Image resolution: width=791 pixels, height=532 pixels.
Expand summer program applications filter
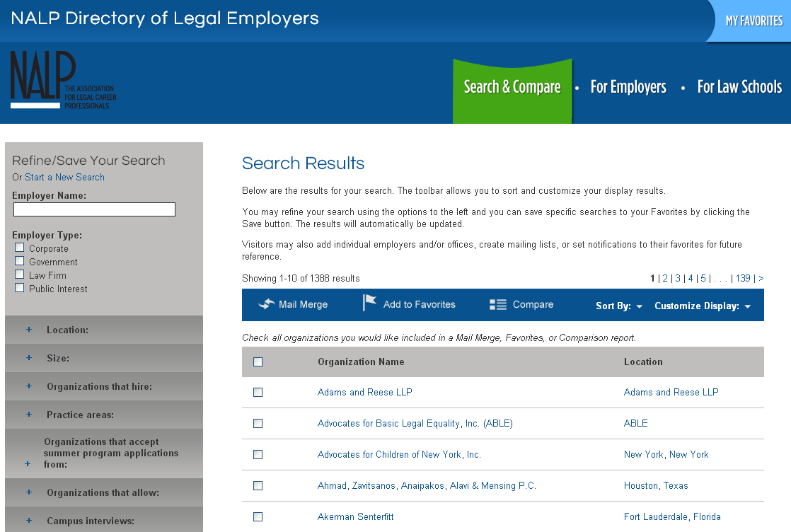point(104,453)
